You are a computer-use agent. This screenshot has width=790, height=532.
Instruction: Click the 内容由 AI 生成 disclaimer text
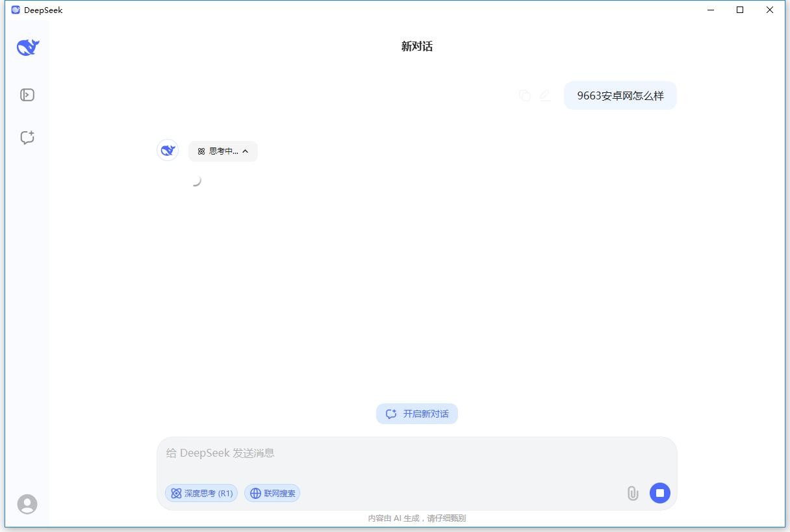point(417,518)
